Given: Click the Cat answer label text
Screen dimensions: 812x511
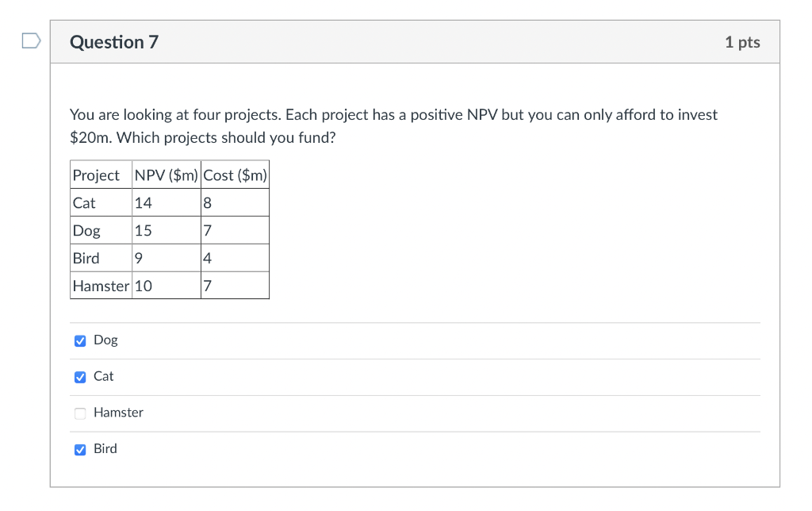Looking at the screenshot, I should click(x=104, y=376).
